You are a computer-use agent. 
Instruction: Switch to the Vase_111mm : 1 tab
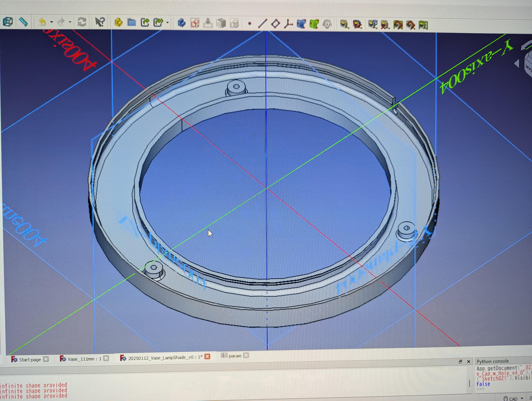(84, 359)
